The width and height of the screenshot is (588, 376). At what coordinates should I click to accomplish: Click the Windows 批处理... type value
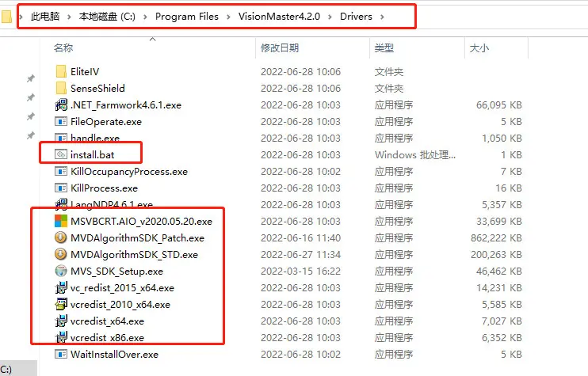415,154
